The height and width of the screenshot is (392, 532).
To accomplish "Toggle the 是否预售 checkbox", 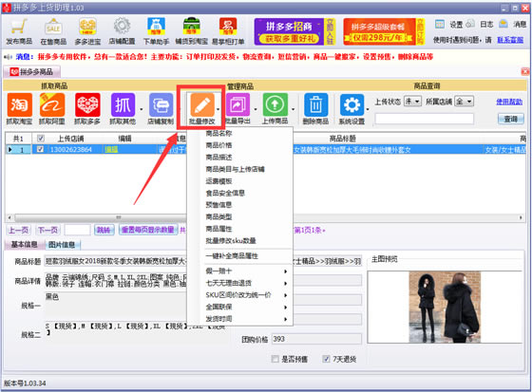I will (x=275, y=359).
